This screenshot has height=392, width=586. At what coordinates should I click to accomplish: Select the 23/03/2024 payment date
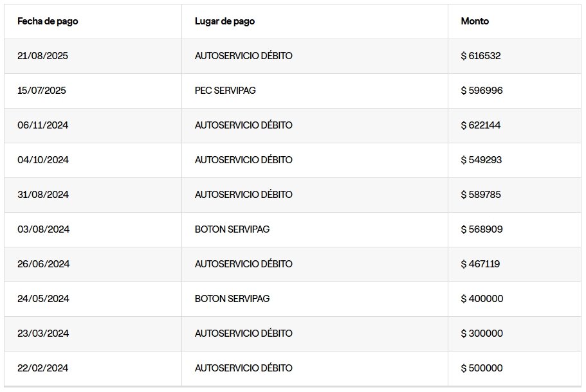[x=42, y=334]
